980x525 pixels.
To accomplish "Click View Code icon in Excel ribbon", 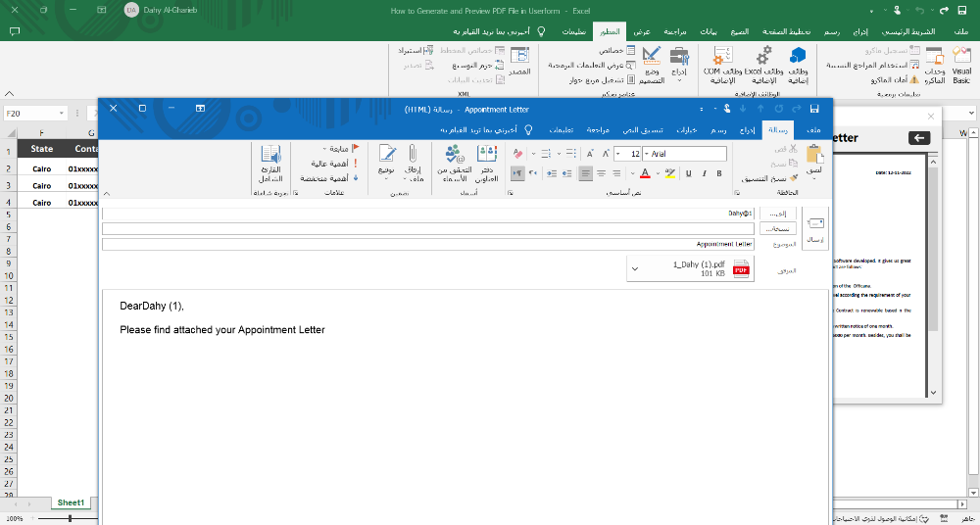I will point(630,65).
